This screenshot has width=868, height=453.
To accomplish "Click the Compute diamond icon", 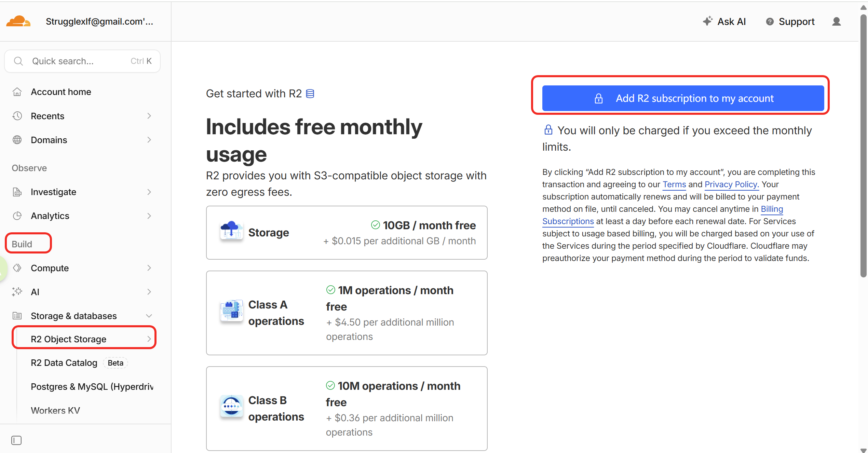I will pos(17,268).
